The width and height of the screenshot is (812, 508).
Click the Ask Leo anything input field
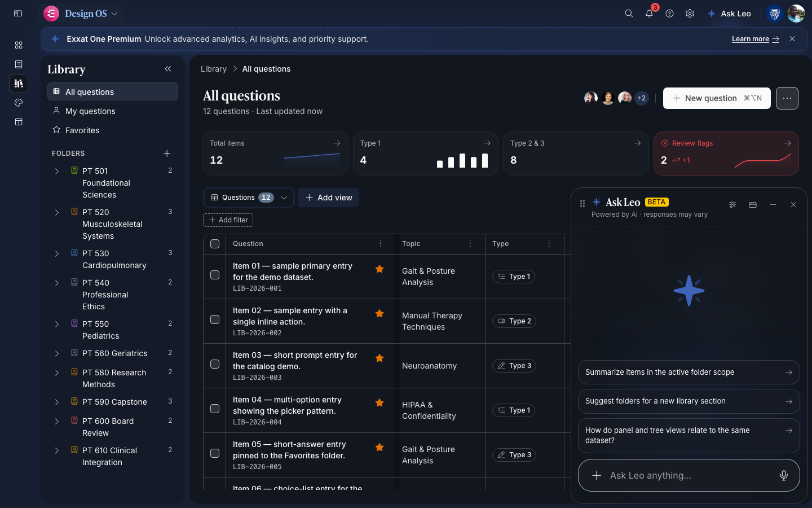689,475
